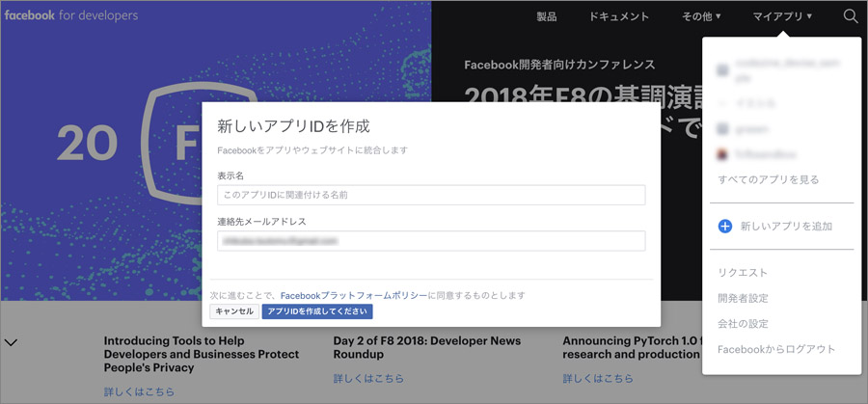Click Facebook開発者向けカンファレンス heading text
The height and width of the screenshot is (404, 868).
click(559, 65)
